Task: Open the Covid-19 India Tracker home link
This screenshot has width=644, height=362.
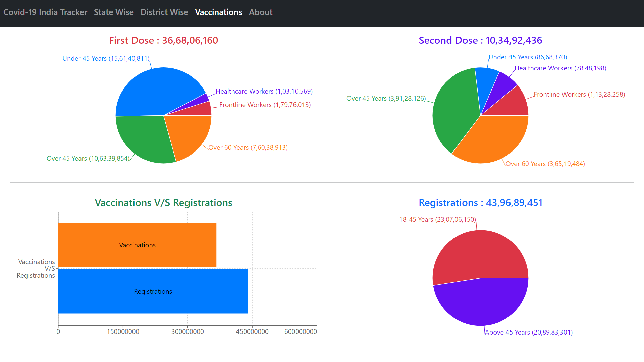Action: click(x=45, y=12)
